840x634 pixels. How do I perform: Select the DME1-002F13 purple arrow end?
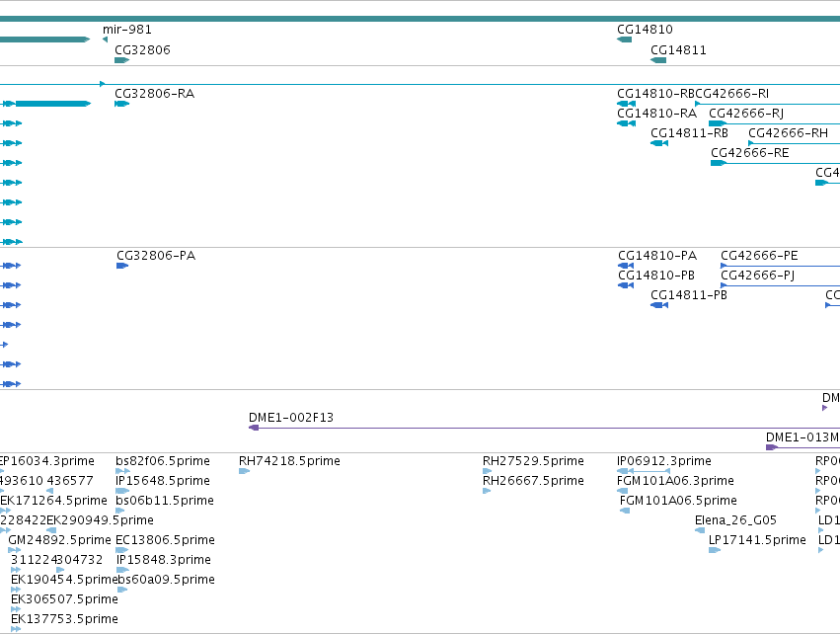[254, 428]
